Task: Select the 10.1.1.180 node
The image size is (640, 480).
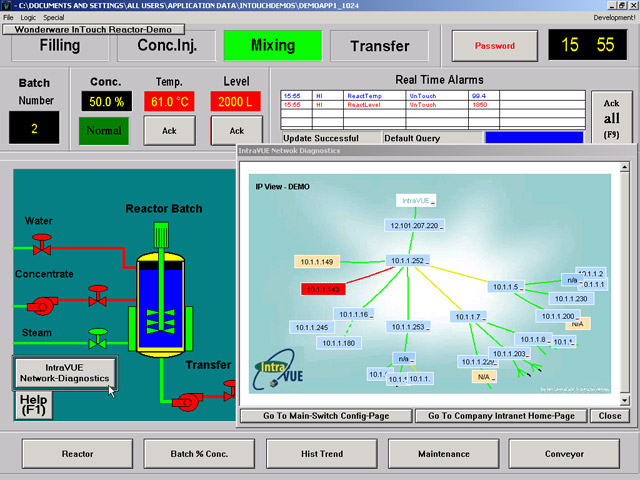Action: [339, 343]
